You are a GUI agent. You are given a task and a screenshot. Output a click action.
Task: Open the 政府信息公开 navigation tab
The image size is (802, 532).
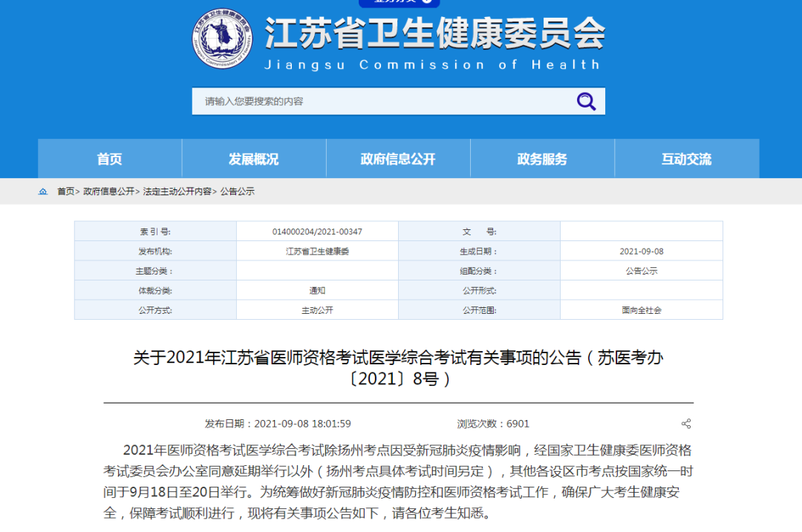click(x=399, y=159)
